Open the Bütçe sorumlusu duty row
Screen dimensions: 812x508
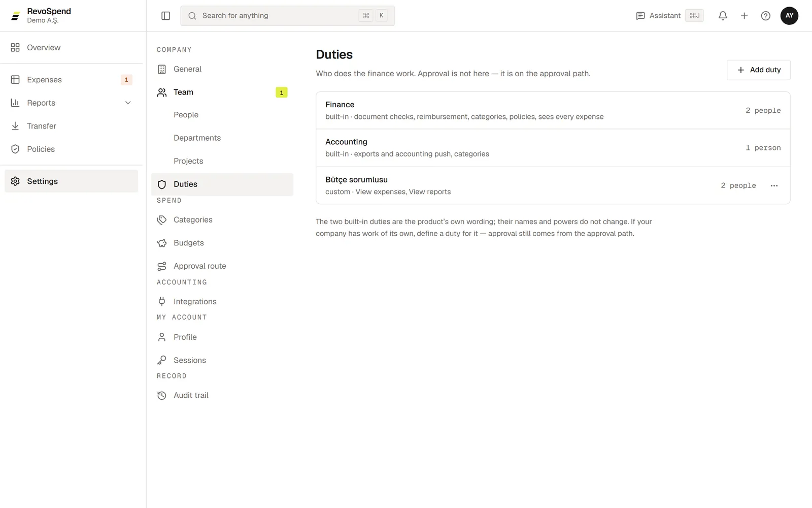click(x=553, y=185)
